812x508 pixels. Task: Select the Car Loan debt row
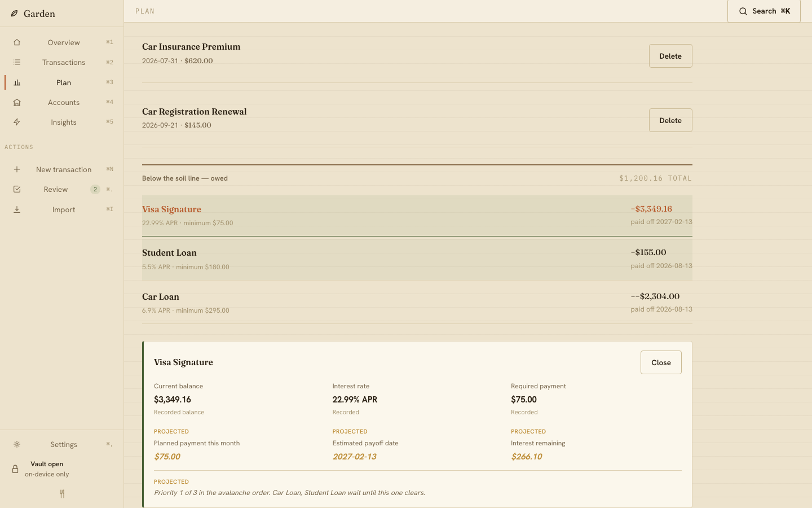(417, 303)
